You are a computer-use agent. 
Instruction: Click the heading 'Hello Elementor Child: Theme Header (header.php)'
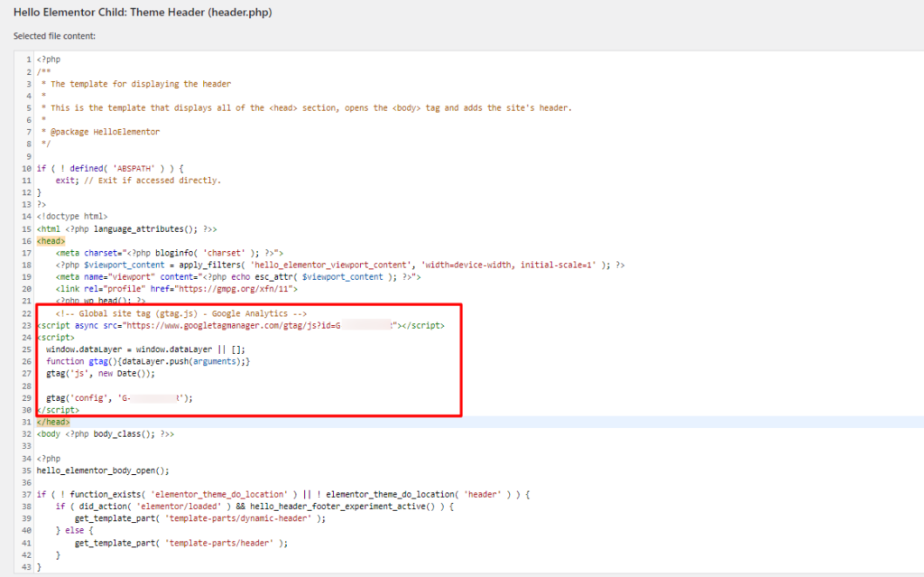pyautogui.click(x=143, y=13)
